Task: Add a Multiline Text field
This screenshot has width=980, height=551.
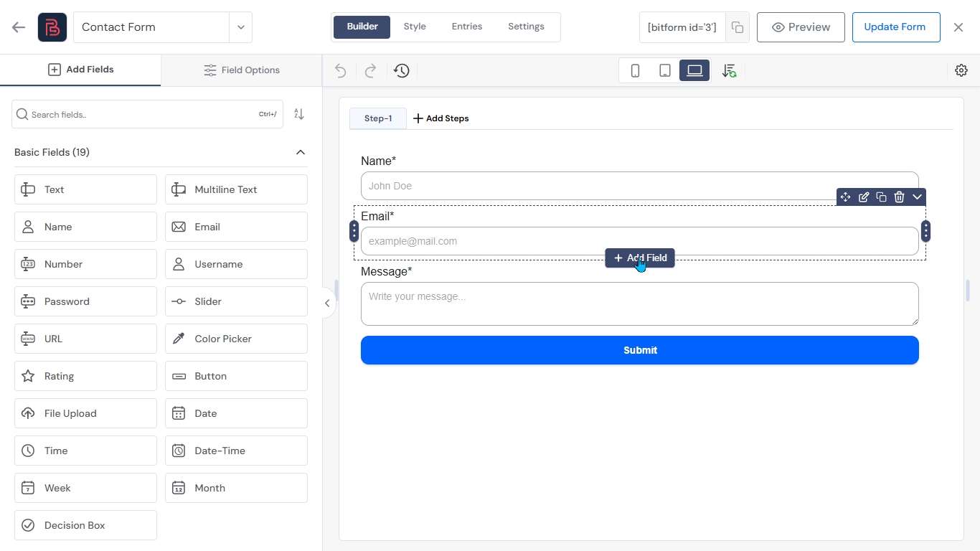Action: tap(236, 189)
